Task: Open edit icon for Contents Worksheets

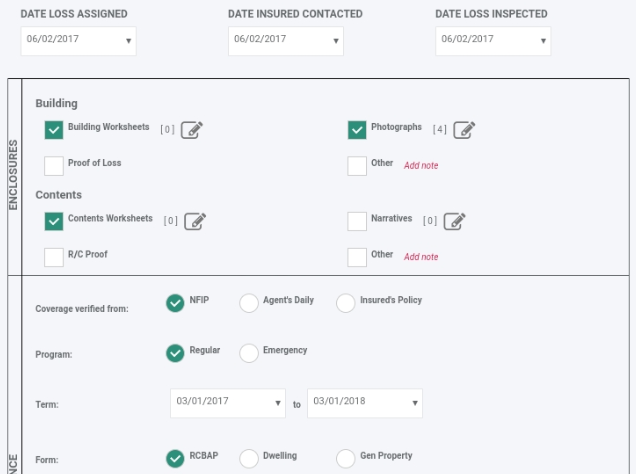Action: 195,221
